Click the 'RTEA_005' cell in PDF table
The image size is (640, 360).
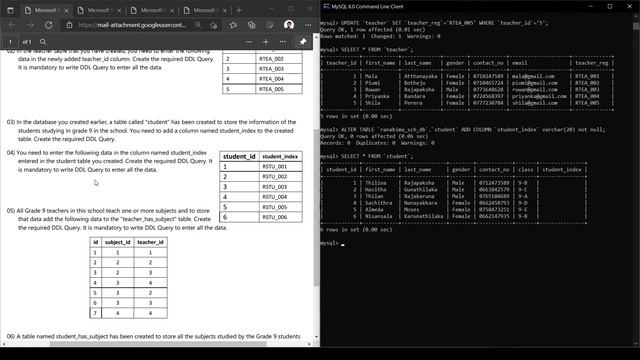point(279,89)
